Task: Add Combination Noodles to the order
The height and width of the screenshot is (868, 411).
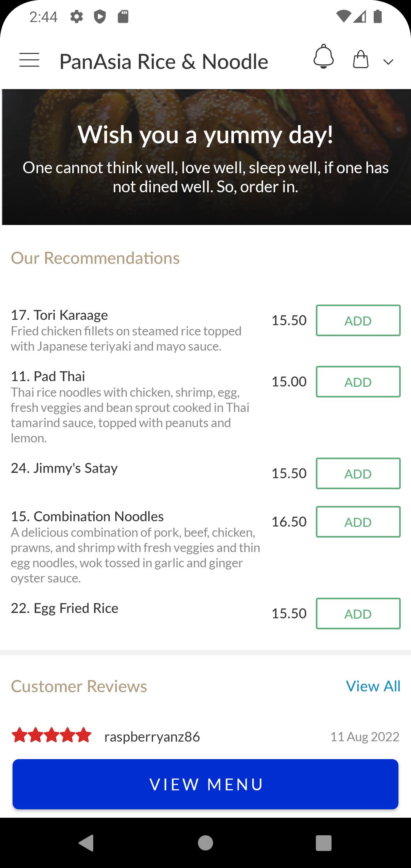Action: click(358, 522)
